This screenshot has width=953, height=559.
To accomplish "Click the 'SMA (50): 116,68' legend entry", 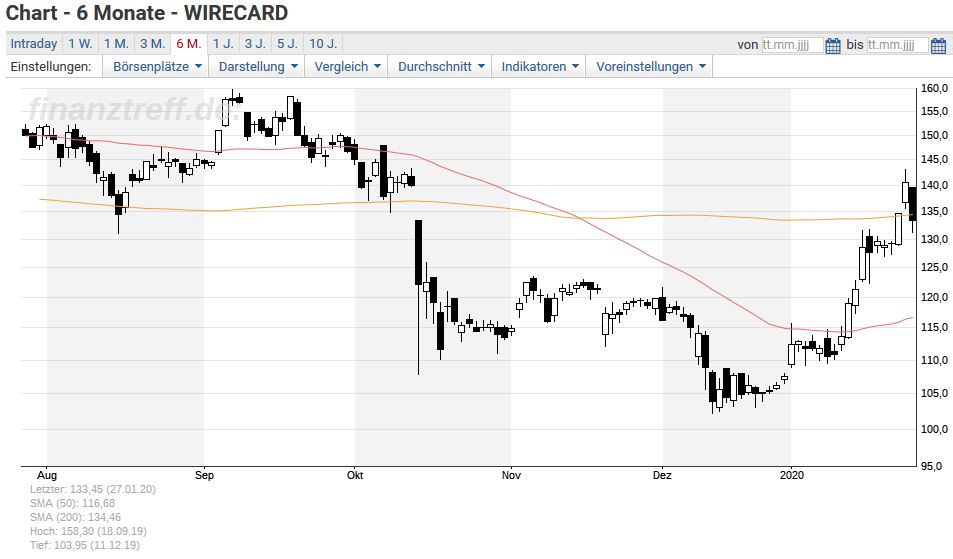I will 72,503.
